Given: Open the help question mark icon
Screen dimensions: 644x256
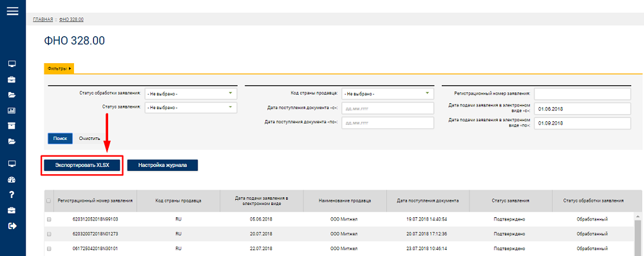Looking at the screenshot, I should (x=12, y=195).
